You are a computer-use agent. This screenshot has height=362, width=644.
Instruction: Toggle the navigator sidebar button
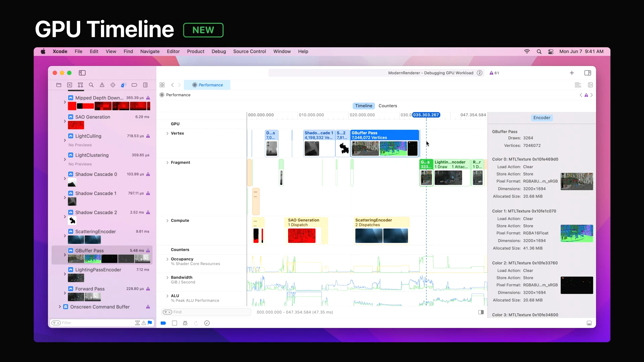(x=82, y=73)
